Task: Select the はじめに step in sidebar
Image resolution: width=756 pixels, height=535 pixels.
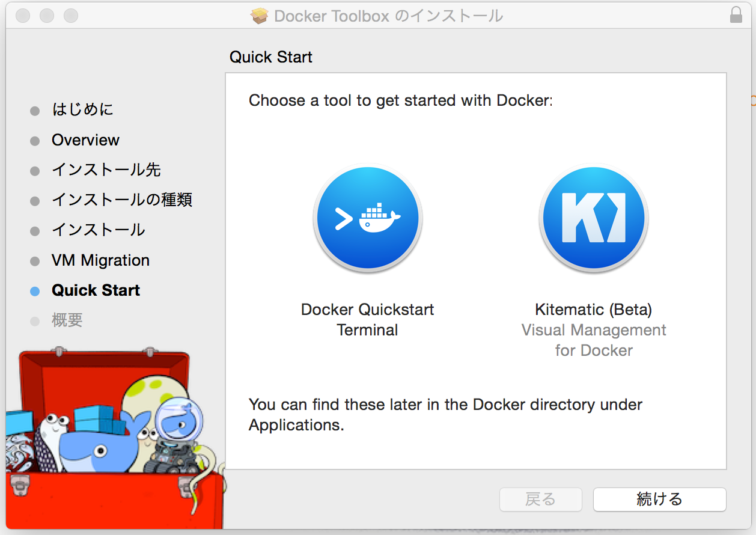Action: tap(82, 109)
